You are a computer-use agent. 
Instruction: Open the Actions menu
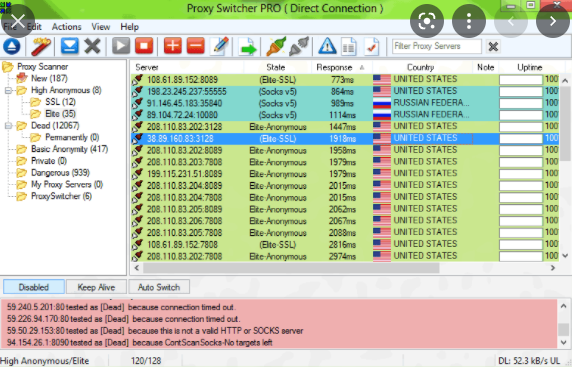(66, 27)
